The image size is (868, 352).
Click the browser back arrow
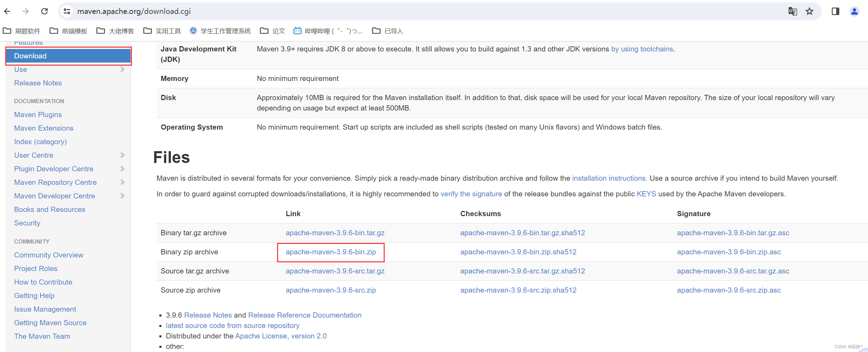click(7, 11)
